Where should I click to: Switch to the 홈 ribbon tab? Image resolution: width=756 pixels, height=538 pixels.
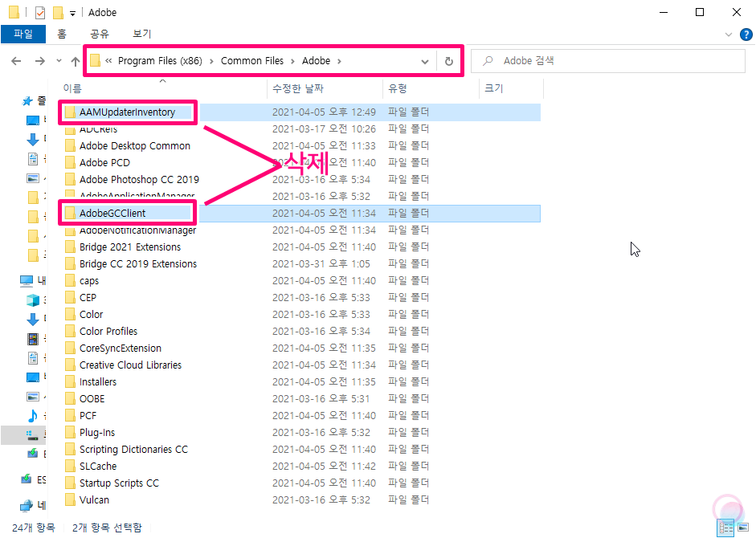pos(62,34)
